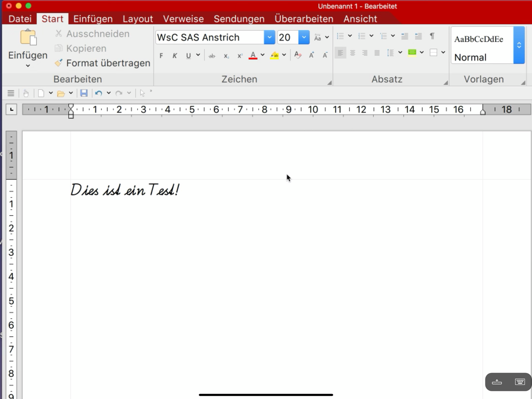The image size is (532, 399).
Task: Click the strikethrough text icon
Action: (x=212, y=56)
